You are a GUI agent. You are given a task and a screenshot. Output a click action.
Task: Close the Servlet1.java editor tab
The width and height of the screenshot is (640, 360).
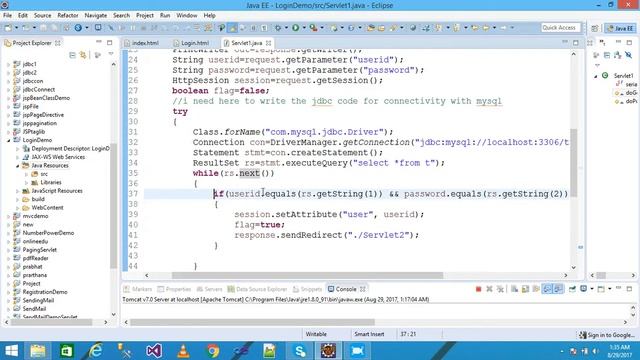pos(268,43)
